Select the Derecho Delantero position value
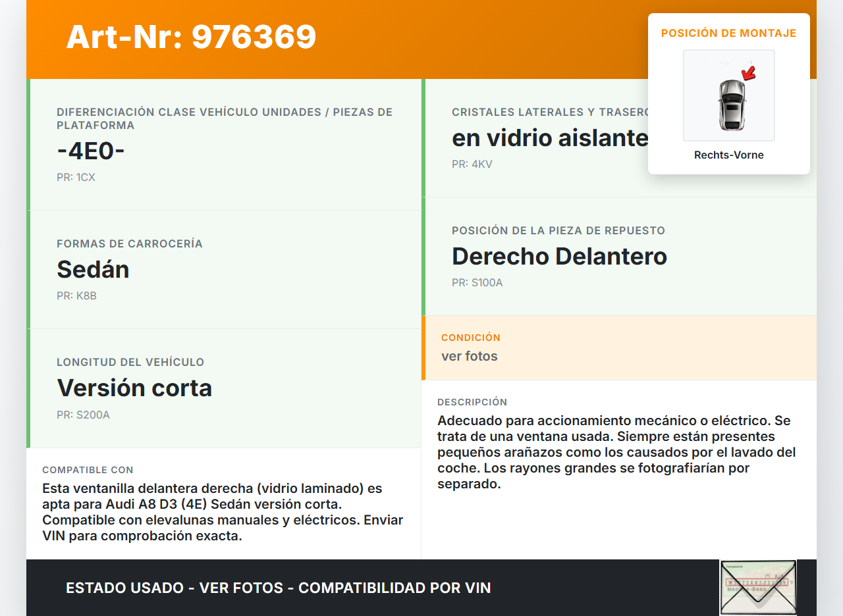 tap(559, 257)
